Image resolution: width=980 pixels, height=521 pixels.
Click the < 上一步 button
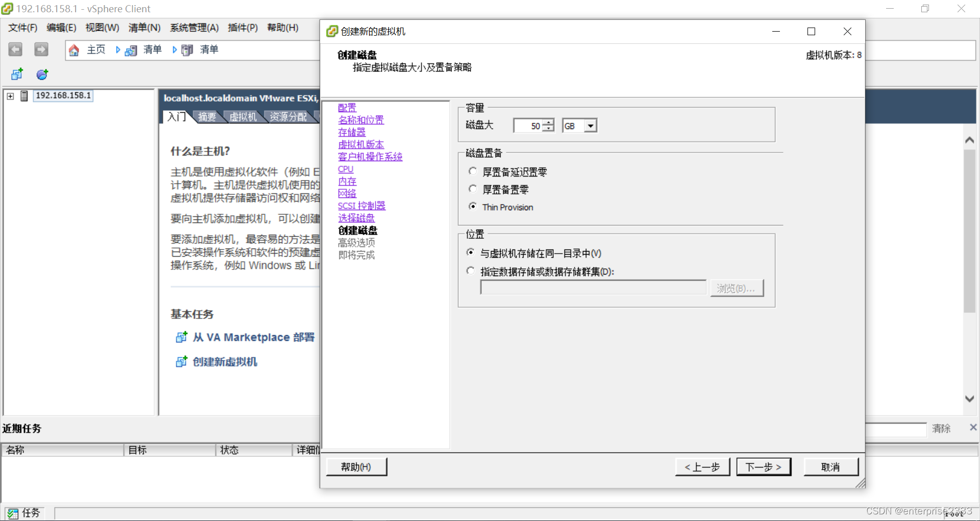[x=702, y=466]
